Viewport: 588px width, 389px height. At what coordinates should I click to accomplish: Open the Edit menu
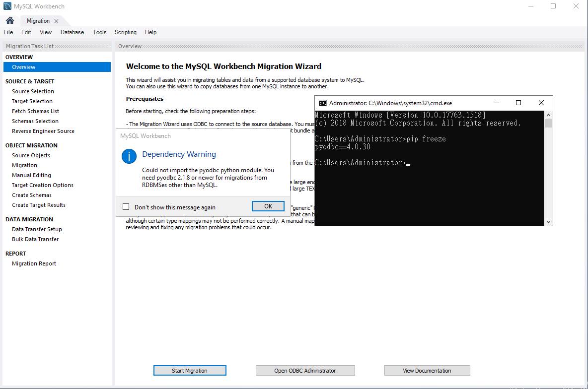pos(26,32)
